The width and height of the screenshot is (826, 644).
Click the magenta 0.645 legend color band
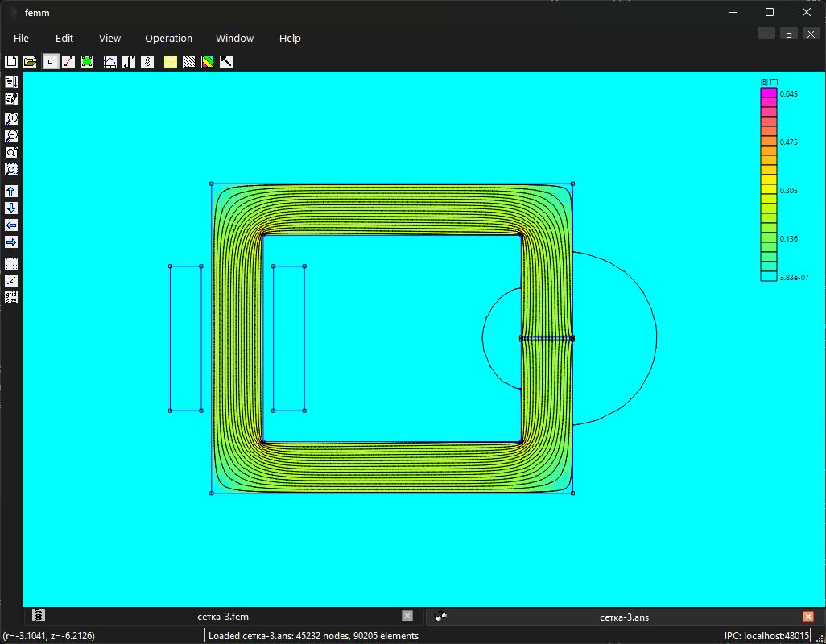coord(769,93)
